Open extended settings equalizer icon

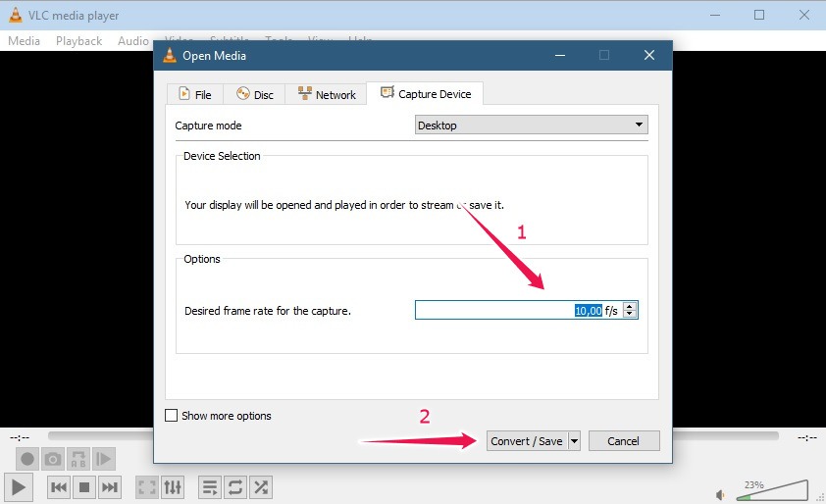coord(173,487)
